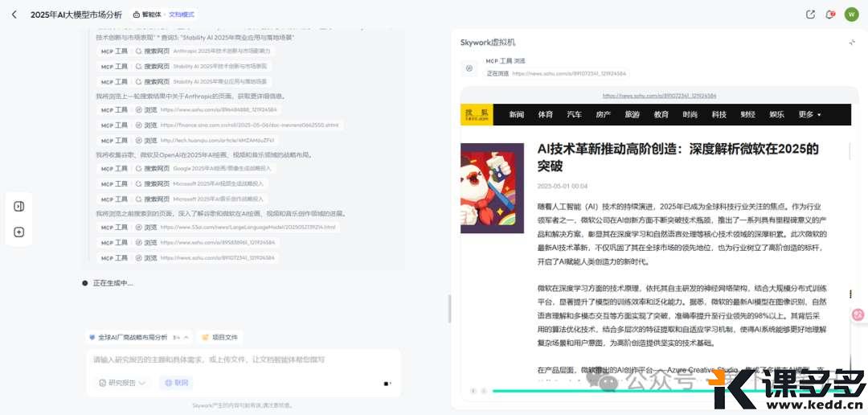Click search row Microsoft 2025年AI视频生成

pyautogui.click(x=182, y=184)
